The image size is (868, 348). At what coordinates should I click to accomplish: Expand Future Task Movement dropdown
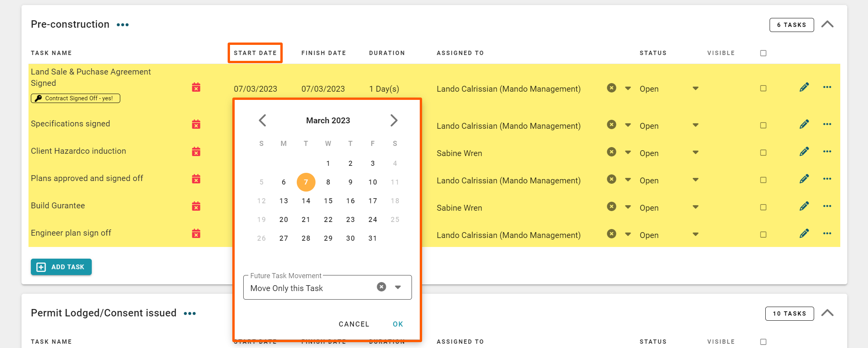click(397, 288)
